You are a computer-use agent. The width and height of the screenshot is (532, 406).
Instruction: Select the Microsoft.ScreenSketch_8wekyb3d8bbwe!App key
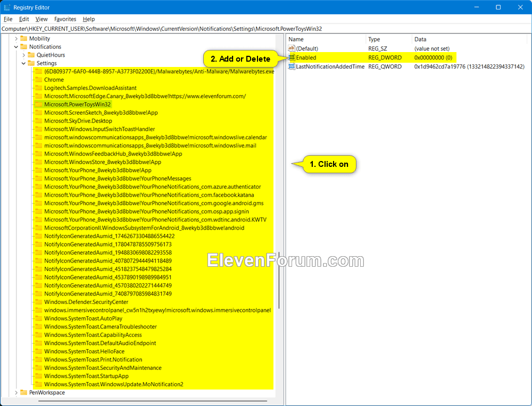[x=101, y=113]
